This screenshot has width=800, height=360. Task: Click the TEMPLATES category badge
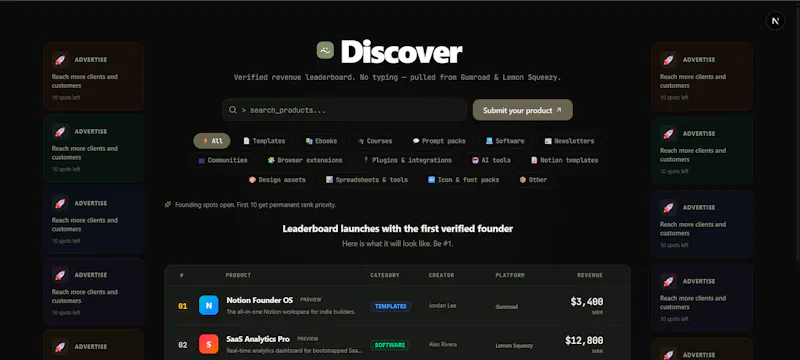391,306
